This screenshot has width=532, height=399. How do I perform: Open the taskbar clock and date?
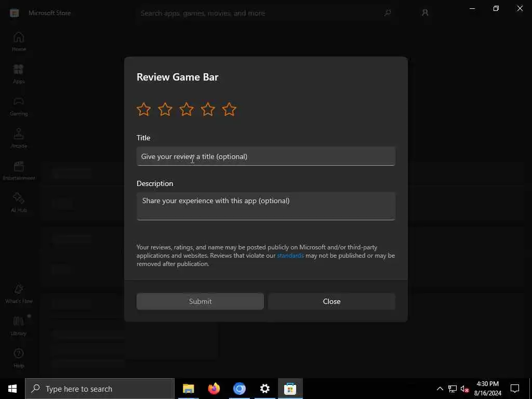click(x=487, y=389)
